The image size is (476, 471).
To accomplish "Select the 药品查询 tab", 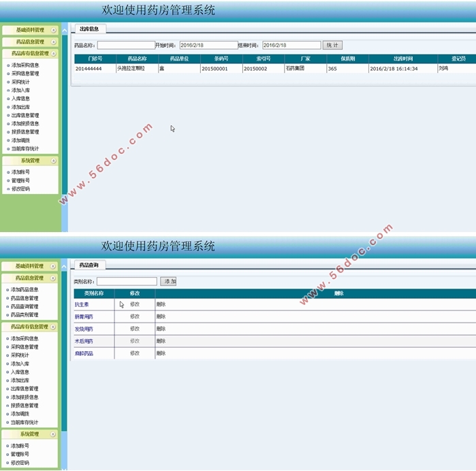I will click(89, 265).
